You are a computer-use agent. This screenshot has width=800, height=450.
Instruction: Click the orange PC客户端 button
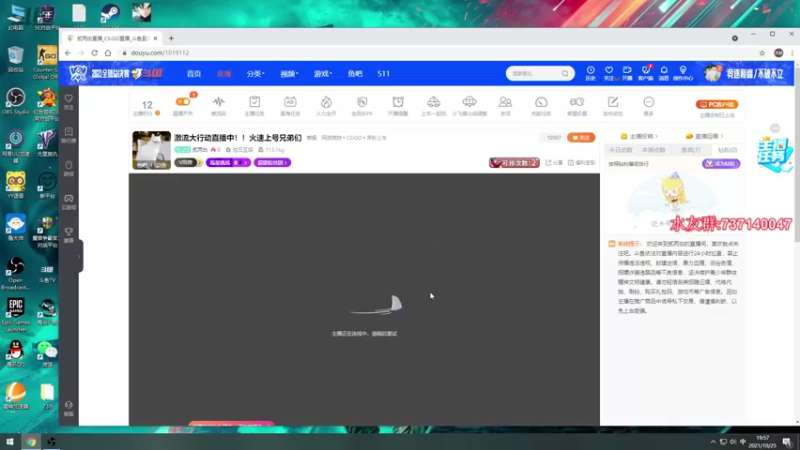coord(717,104)
